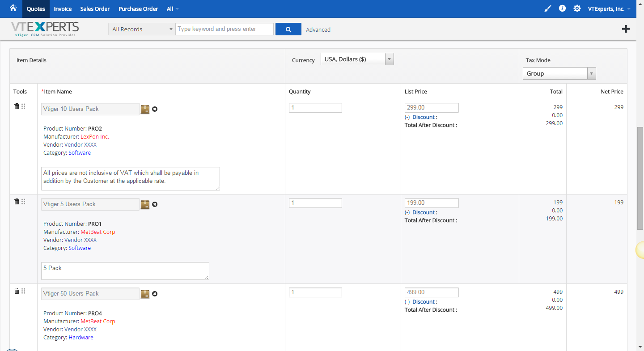Screen dimensions: 644x351
Task: Open manufacturer LexPon Inc. link
Action: pyautogui.click(x=95, y=137)
